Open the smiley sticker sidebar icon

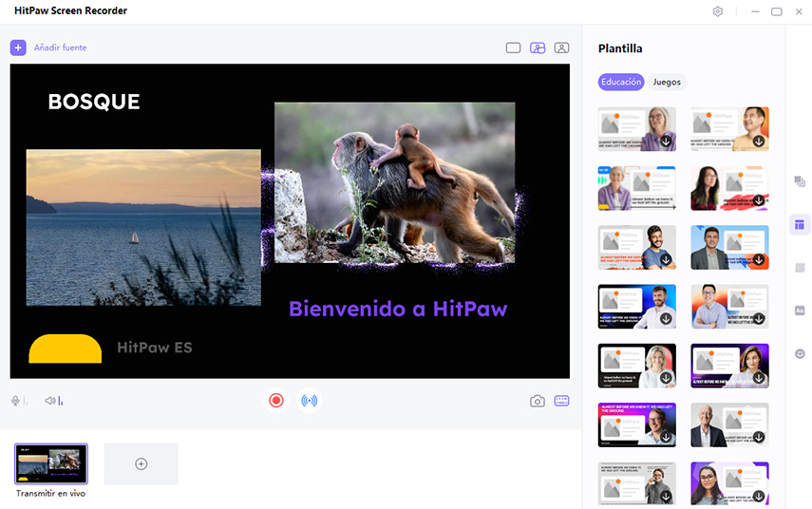click(800, 353)
